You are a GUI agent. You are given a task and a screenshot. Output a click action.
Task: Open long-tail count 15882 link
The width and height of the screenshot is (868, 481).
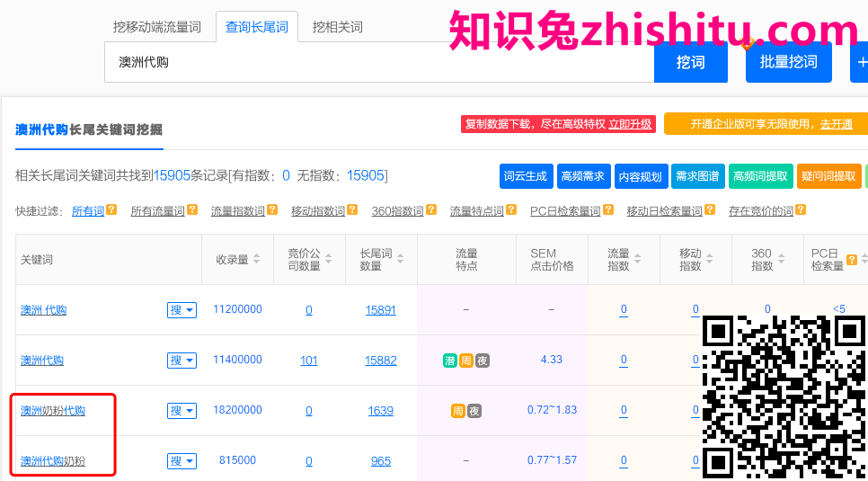tap(380, 361)
